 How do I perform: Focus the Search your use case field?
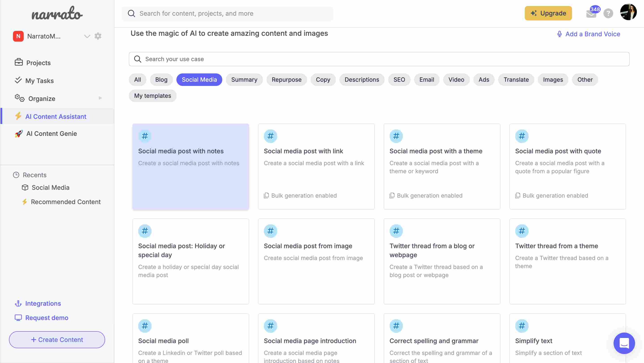pyautogui.click(x=379, y=59)
